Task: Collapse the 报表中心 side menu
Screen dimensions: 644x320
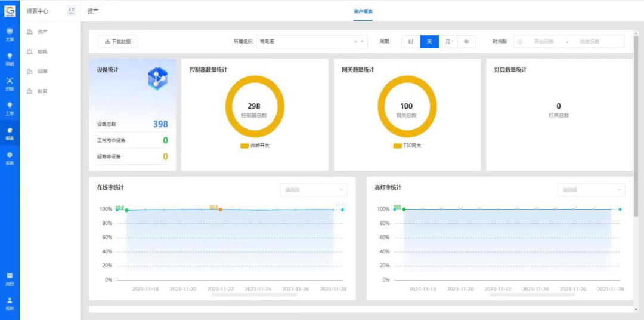Action: [x=72, y=11]
